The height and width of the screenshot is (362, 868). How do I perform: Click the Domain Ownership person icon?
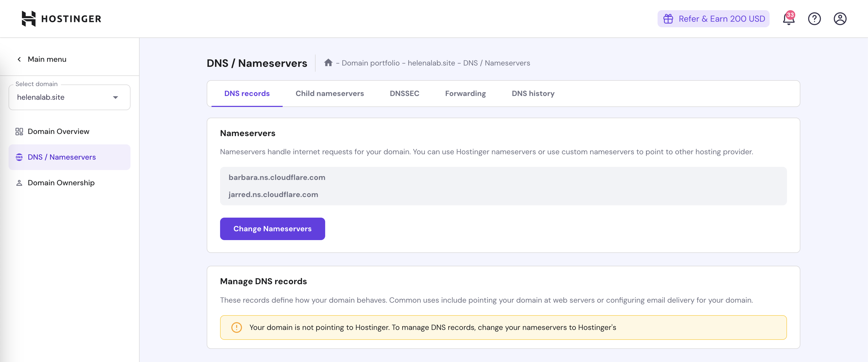[19, 183]
